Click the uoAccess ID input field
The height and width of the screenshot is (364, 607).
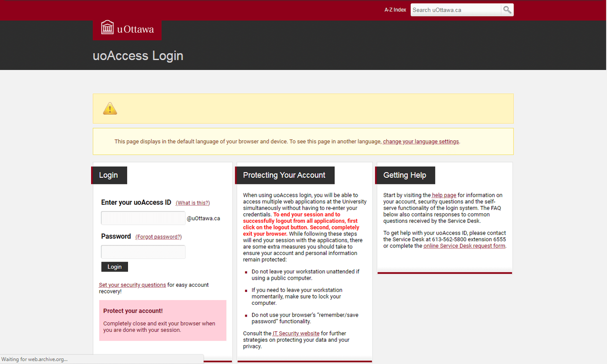tap(143, 218)
